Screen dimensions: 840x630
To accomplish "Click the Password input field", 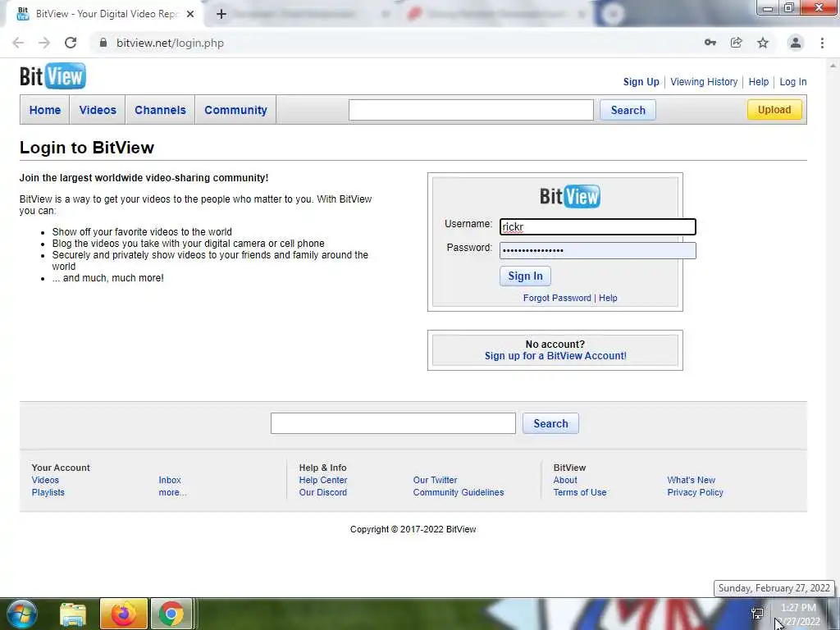I will tap(598, 250).
